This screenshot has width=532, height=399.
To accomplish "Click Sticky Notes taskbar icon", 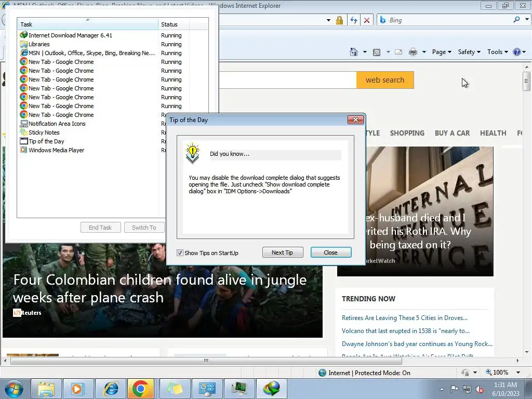I will [x=175, y=389].
